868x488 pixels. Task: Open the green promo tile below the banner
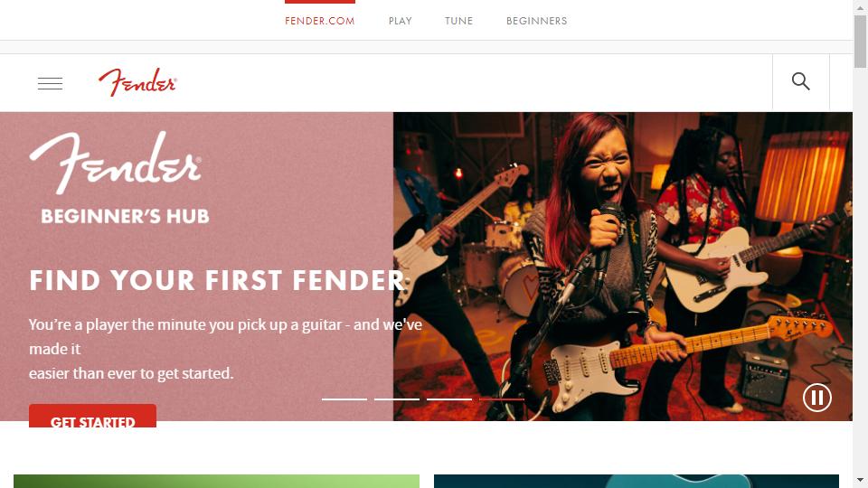point(216,481)
